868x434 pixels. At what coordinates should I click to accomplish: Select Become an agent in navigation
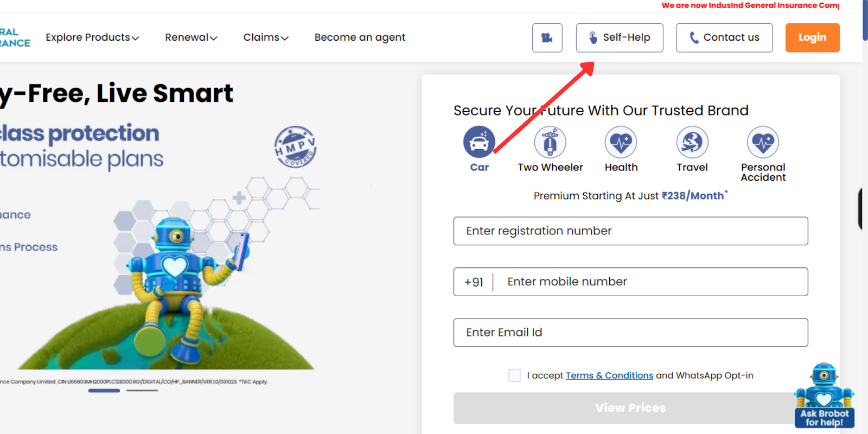point(360,37)
